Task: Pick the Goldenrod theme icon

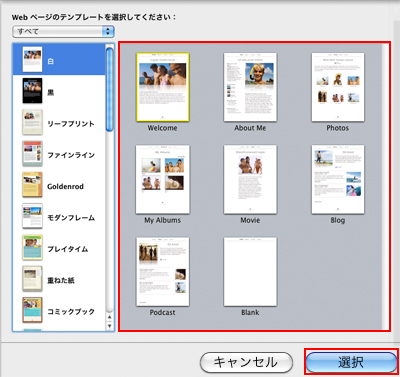Action: (x=32, y=185)
